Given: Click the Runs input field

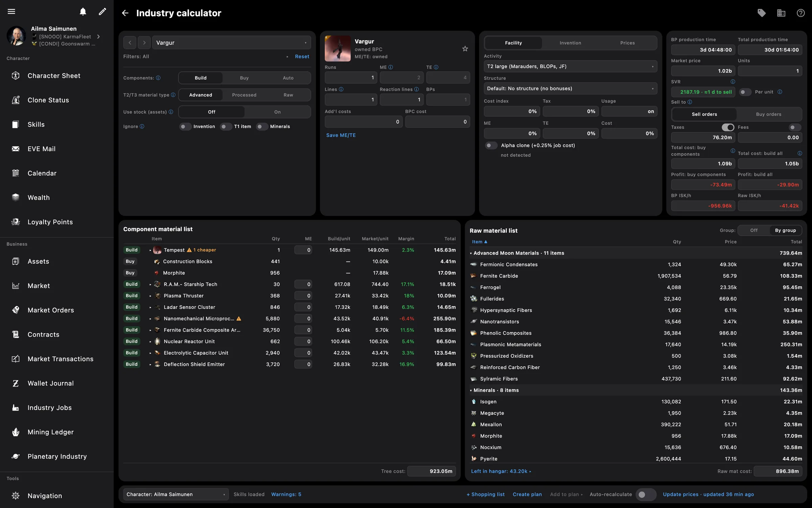Looking at the screenshot, I should pyautogui.click(x=351, y=78).
